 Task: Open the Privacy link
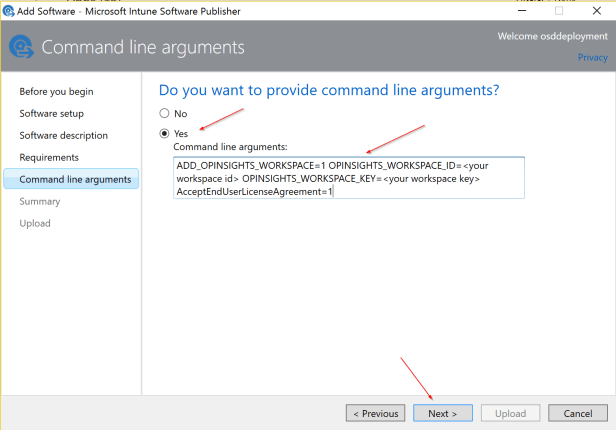592,57
